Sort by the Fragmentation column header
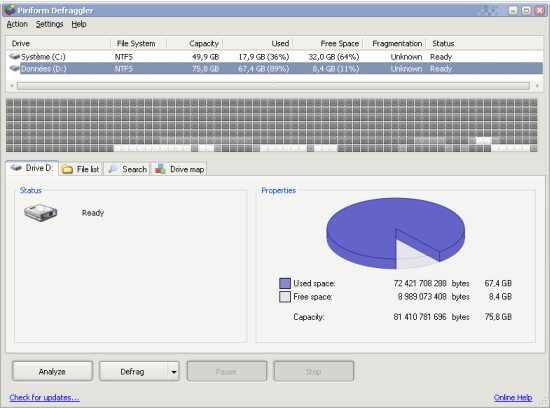Screen dimensions: 550x408 (x=394, y=44)
